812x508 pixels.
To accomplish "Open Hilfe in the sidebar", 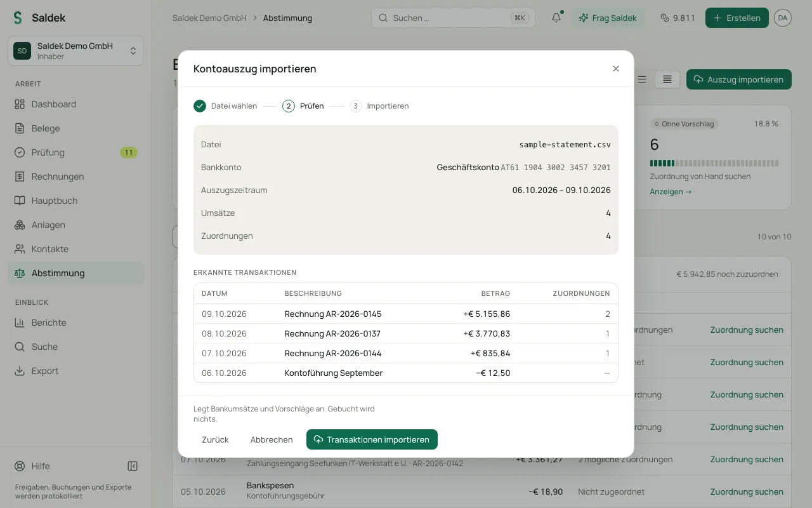I will [41, 466].
